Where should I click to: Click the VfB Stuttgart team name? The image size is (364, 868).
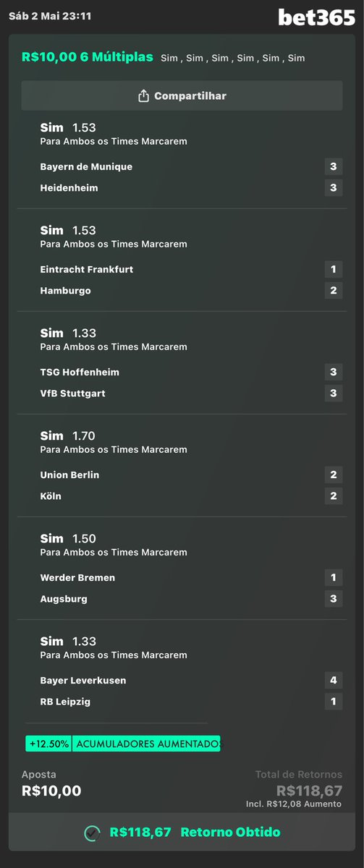pos(69,393)
